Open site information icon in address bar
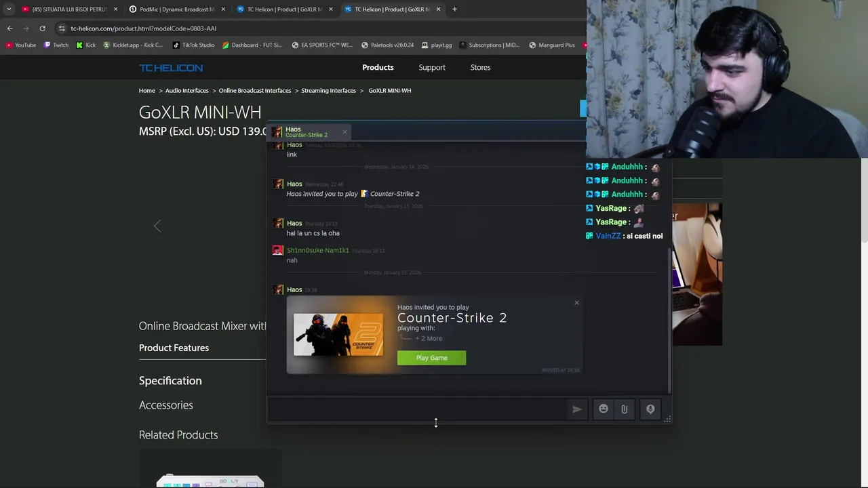The width and height of the screenshot is (868, 488). (62, 28)
